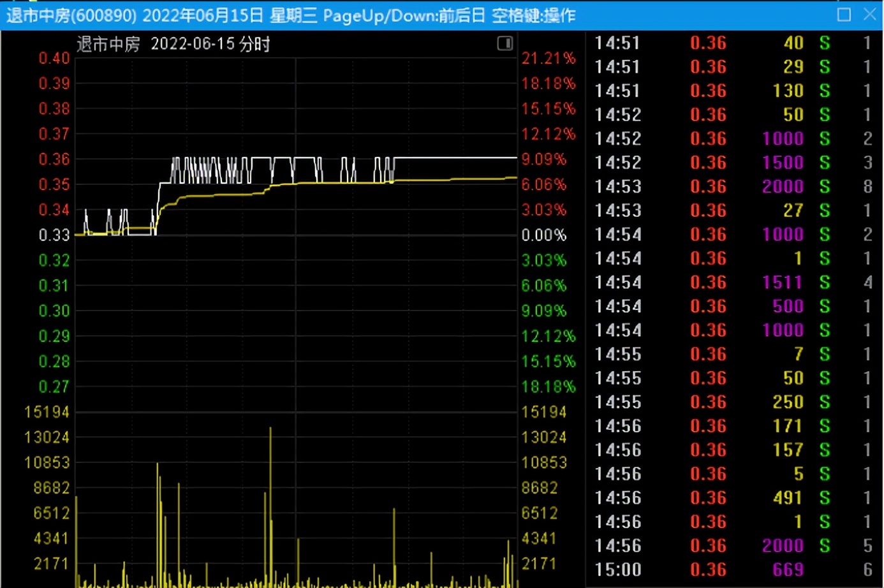Click the window title 退市中房(600890)
The height and width of the screenshot is (588, 884).
coord(71,15)
